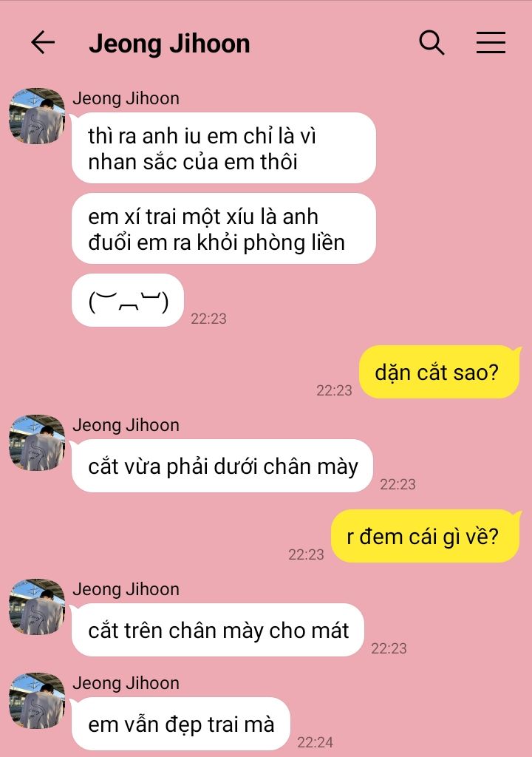This screenshot has height=757, width=532.
Task: Select message 'em vẫn đẹp trai mà'
Action: 181,724
